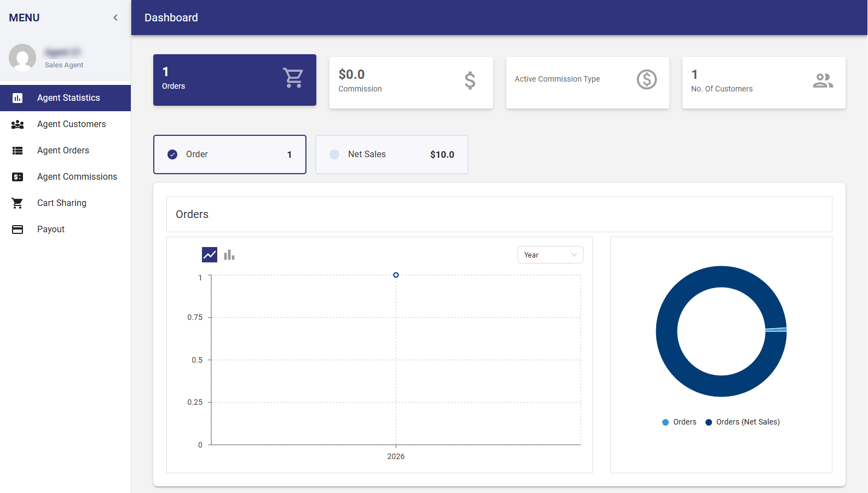Viewport: 868px width, 493px height.
Task: Go to Agent Orders page
Action: (x=63, y=151)
